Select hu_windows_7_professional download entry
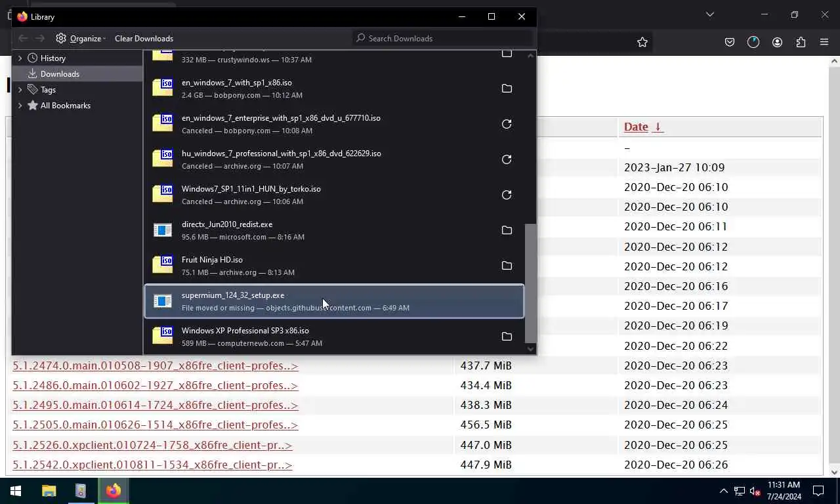This screenshot has width=840, height=504. pyautogui.click(x=334, y=159)
